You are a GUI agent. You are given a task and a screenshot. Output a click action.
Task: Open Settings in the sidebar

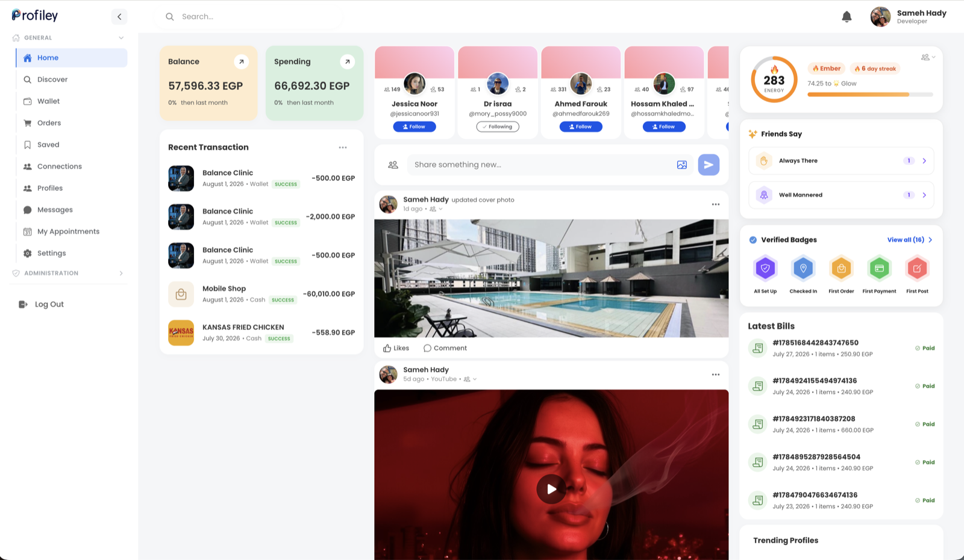[71, 253]
